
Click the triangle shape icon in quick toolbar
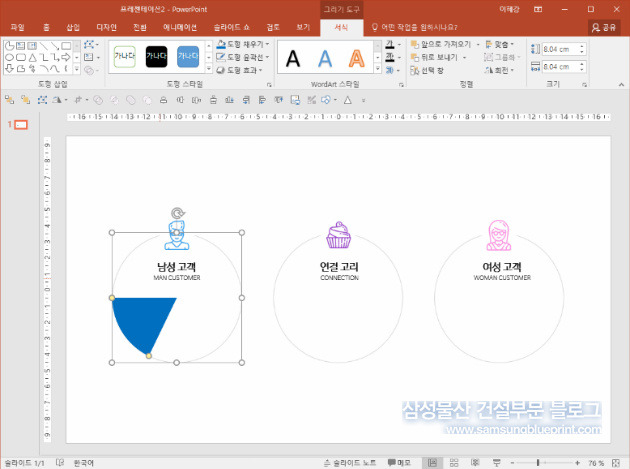tap(348, 100)
